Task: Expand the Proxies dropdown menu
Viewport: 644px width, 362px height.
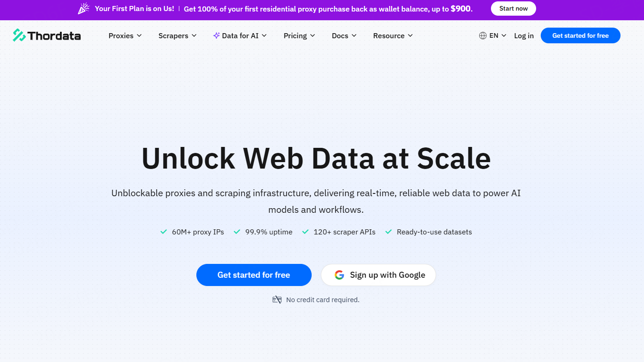Action: (125, 35)
